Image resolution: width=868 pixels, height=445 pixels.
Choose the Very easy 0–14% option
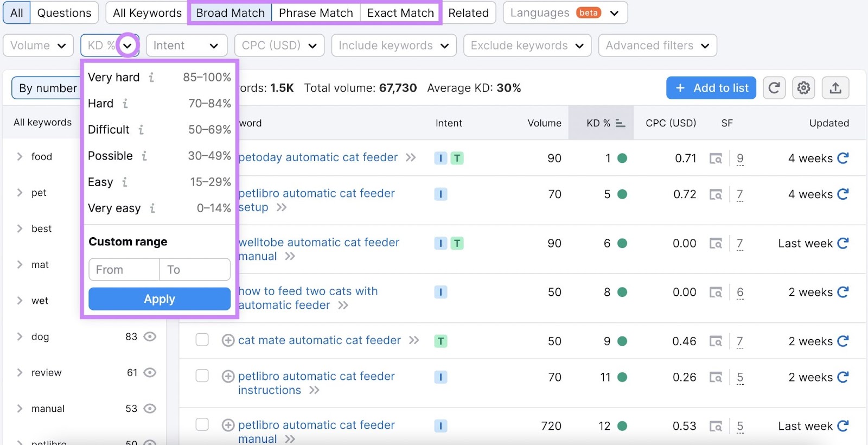pyautogui.click(x=159, y=208)
